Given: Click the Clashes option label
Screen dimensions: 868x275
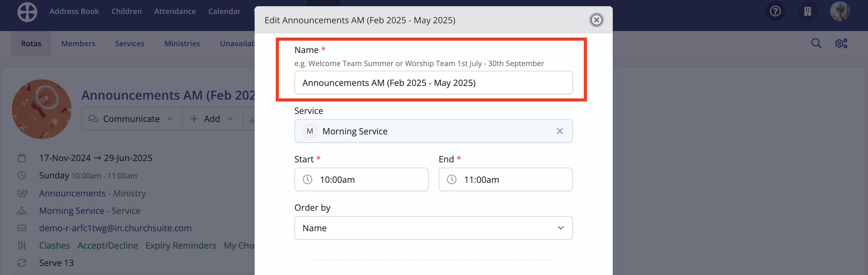Looking at the screenshot, I should pyautogui.click(x=55, y=246).
